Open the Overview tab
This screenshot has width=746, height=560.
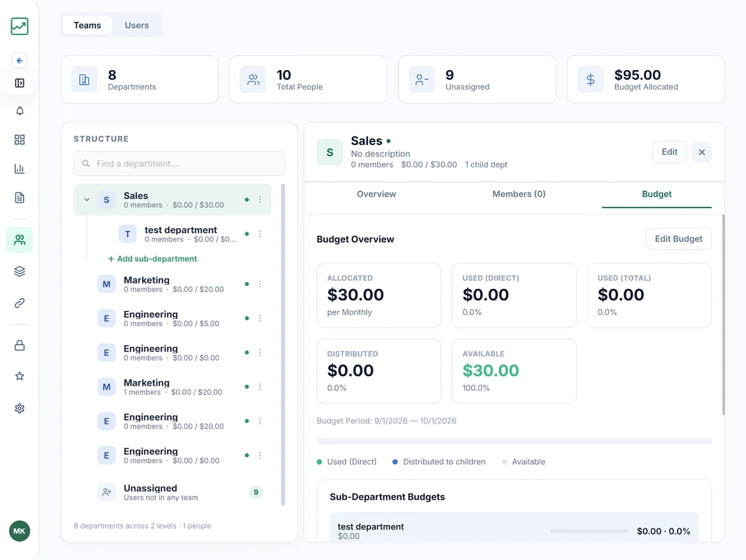click(x=376, y=194)
